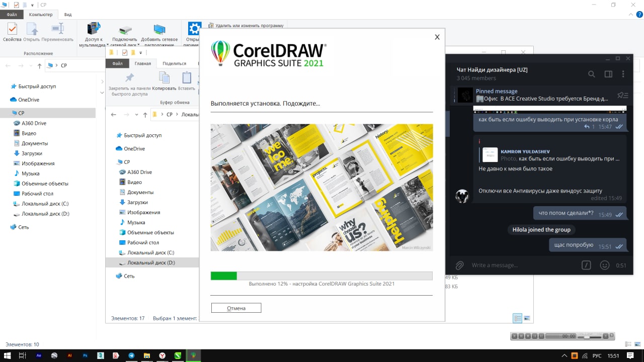The width and height of the screenshot is (644, 362).
Task: Open Рабочий стол in the front Explorer tree
Action: point(143,242)
